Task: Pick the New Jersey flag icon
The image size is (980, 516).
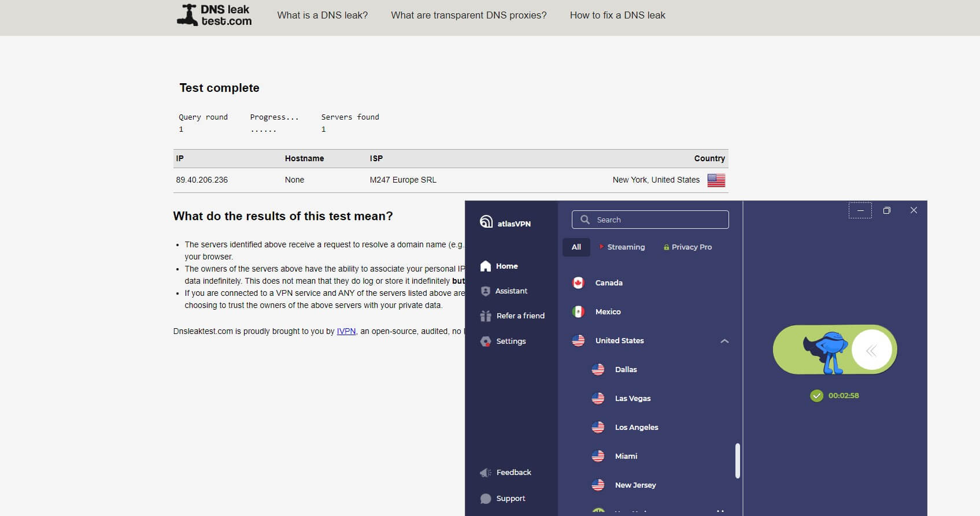Action: point(598,485)
